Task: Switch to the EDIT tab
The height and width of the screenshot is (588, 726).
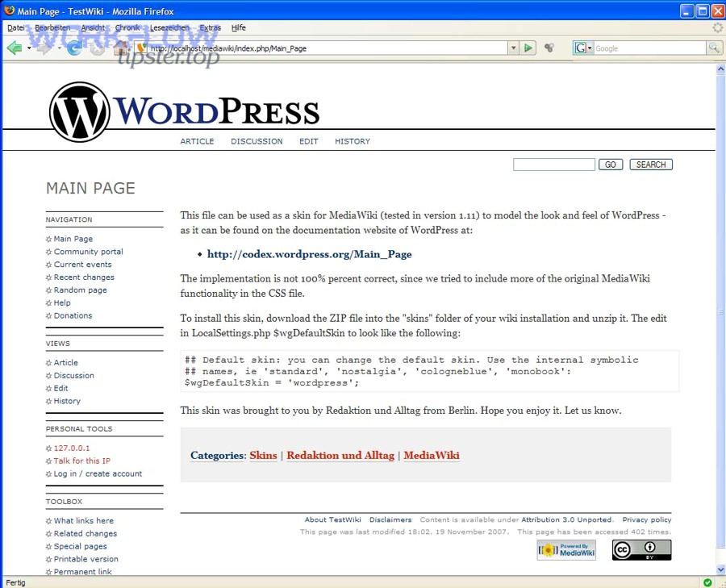Action: coord(308,141)
